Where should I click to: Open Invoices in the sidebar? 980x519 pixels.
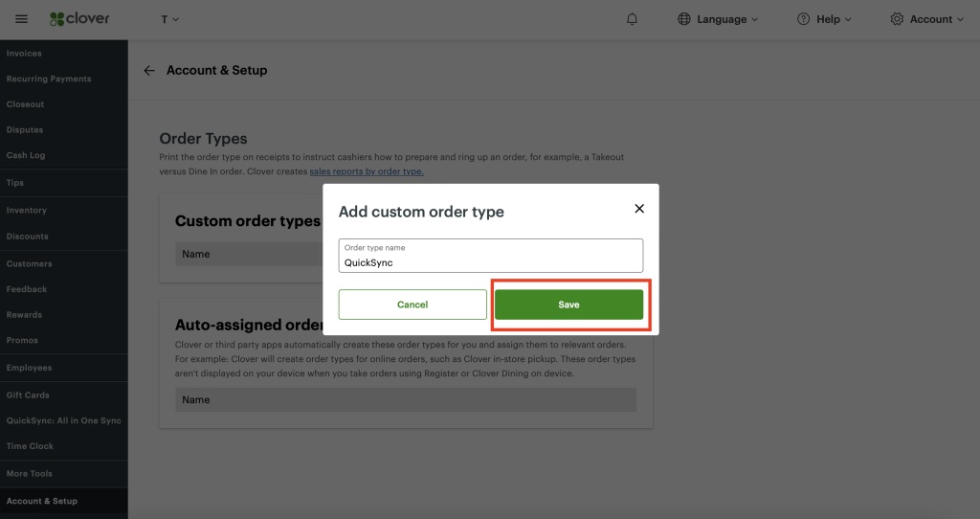(24, 54)
